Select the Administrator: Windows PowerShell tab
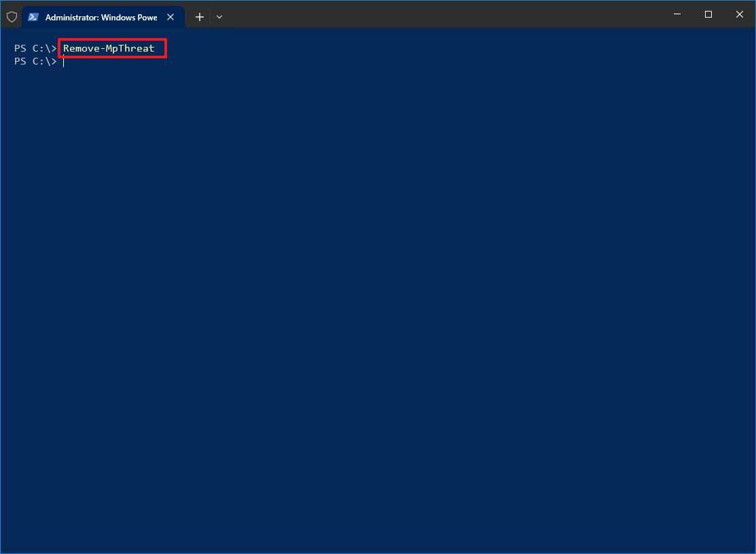The image size is (756, 554). tap(103, 18)
